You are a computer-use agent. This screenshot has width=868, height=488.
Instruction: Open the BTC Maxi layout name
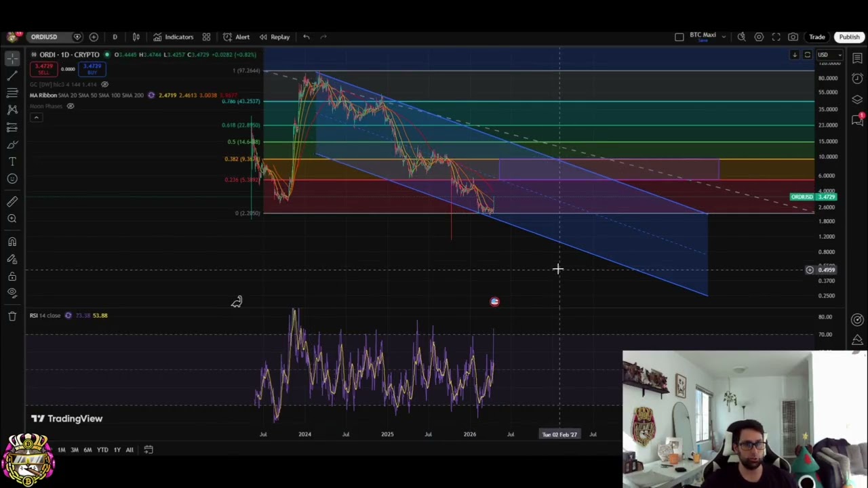point(703,37)
